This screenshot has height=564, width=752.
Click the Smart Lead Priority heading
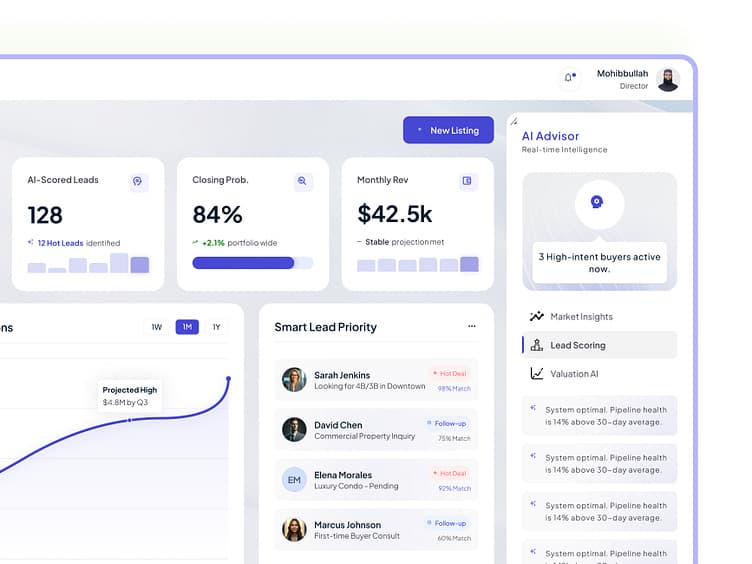coord(326,327)
